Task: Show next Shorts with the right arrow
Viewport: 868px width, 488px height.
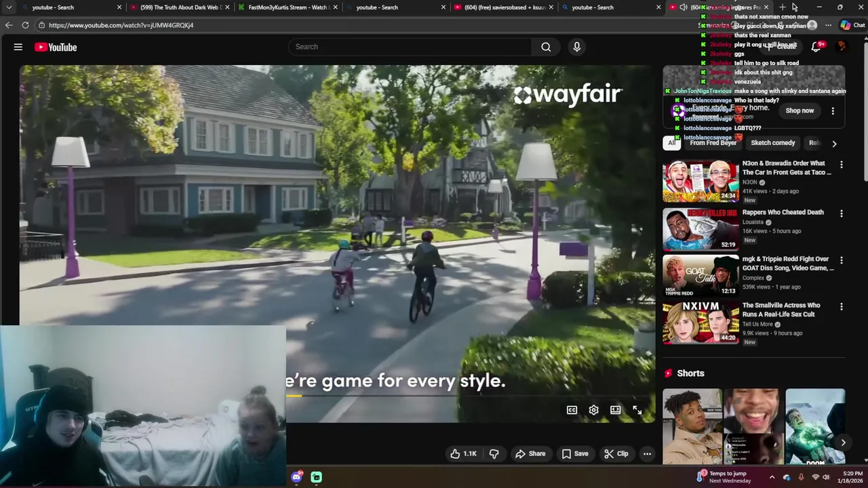Action: (843, 443)
